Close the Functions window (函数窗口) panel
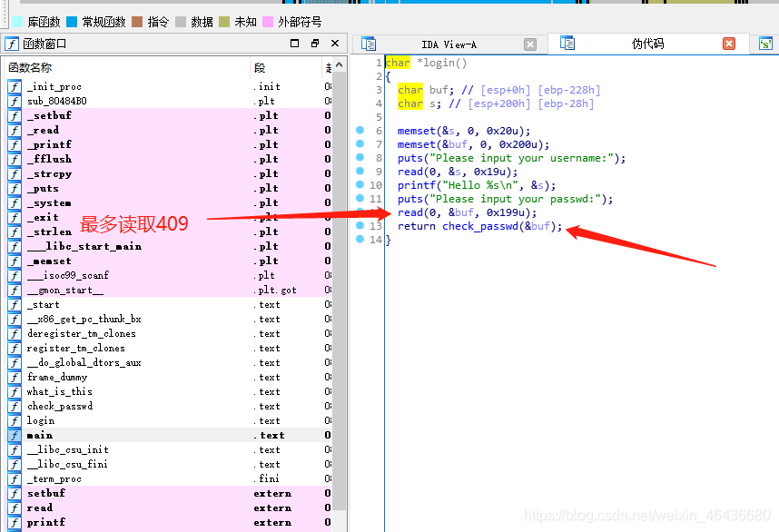Viewport: 779px width, 532px height. coord(335,44)
